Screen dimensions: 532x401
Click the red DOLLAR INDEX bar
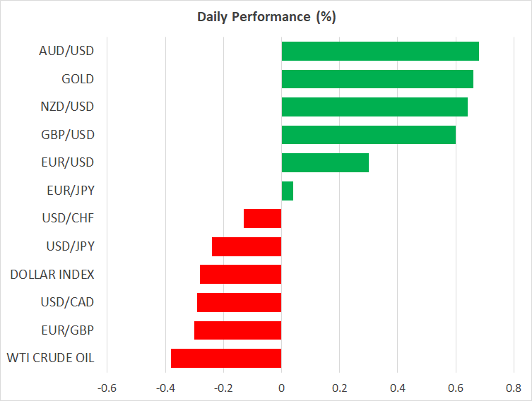click(241, 274)
